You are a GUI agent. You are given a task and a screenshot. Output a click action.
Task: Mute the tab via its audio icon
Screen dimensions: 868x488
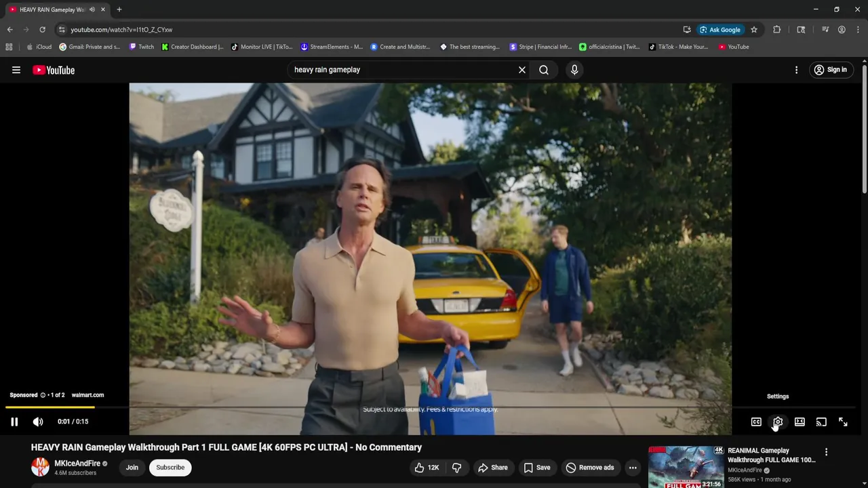click(92, 9)
